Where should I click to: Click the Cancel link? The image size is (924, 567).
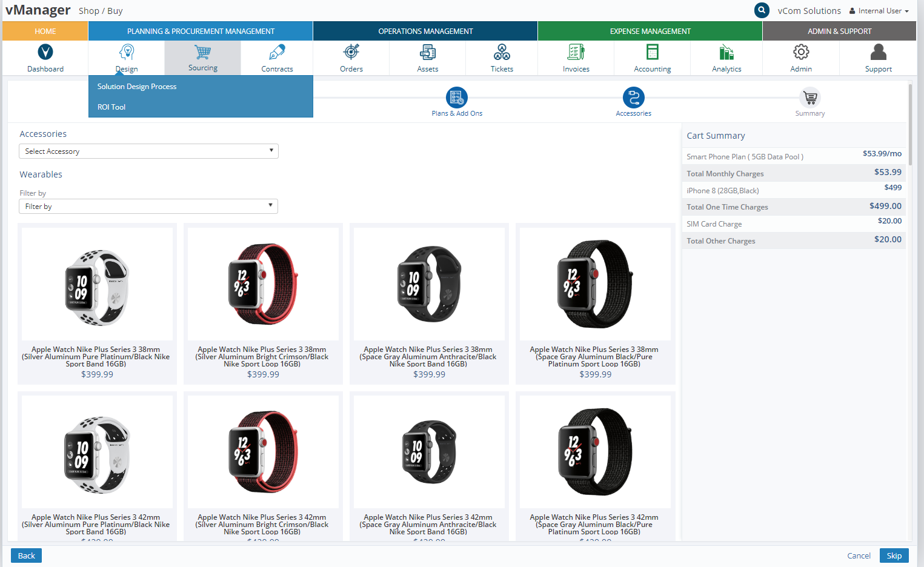click(x=859, y=555)
